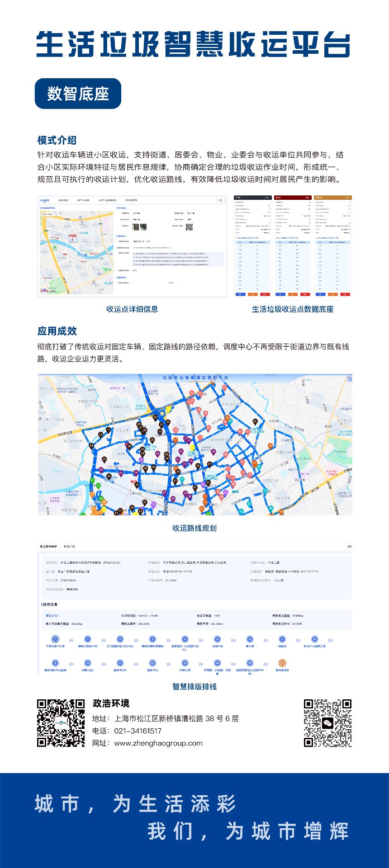
Task: Click the orange final destination stop icon
Action: click(282, 663)
